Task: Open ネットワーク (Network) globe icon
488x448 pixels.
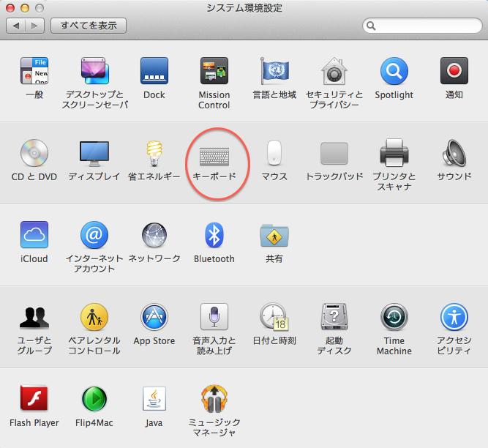Action: click(x=154, y=235)
